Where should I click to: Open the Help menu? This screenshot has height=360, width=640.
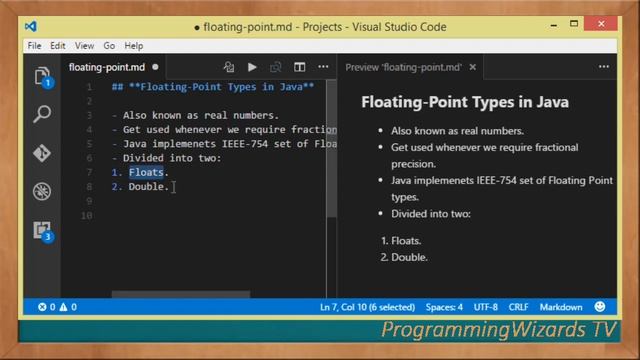tap(133, 46)
